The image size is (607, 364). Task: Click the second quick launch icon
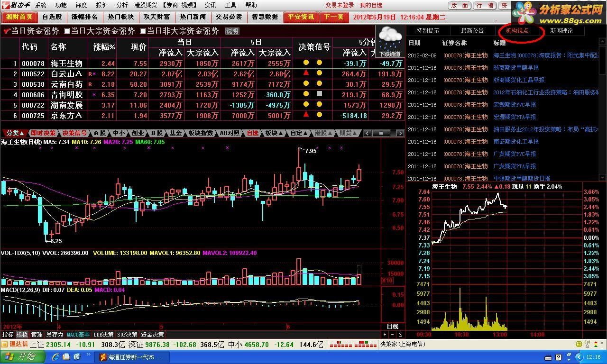pos(66,356)
